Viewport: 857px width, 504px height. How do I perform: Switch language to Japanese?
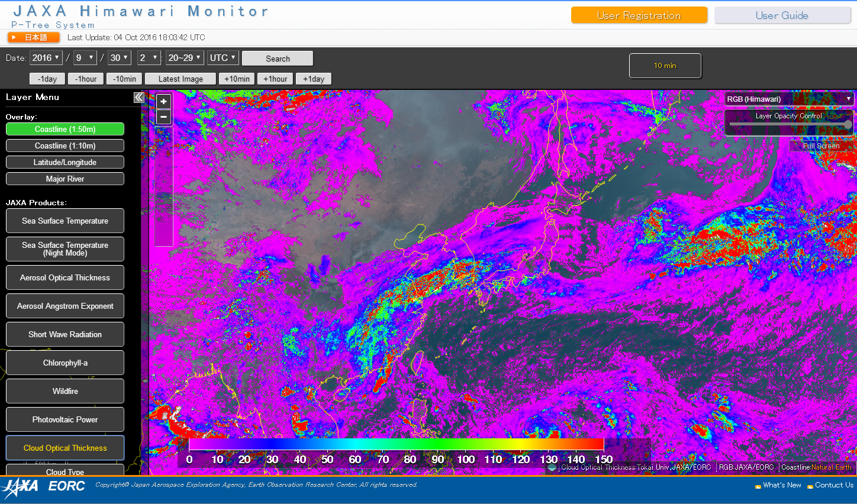34,37
